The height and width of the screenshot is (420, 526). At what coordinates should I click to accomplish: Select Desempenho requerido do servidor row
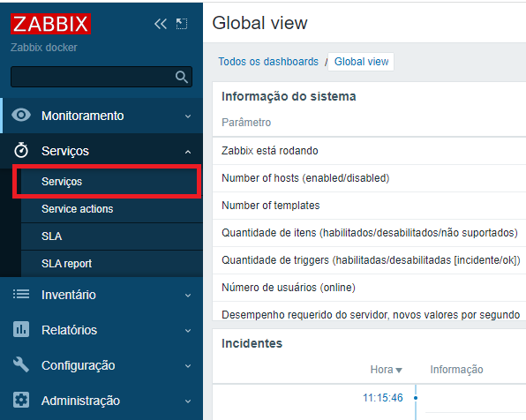coord(369,311)
